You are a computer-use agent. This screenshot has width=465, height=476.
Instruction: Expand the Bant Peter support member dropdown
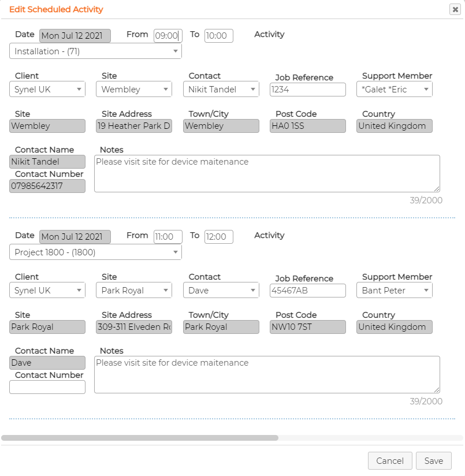click(x=395, y=290)
